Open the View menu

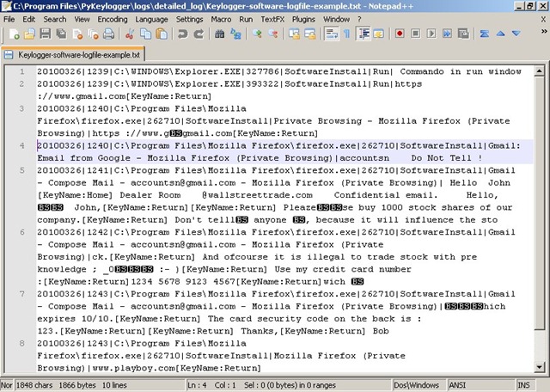click(x=82, y=19)
